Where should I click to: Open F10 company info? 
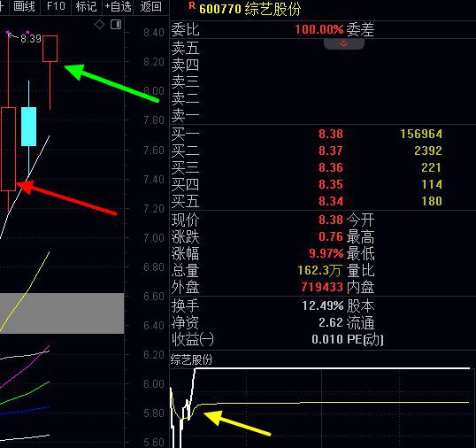click(x=56, y=6)
